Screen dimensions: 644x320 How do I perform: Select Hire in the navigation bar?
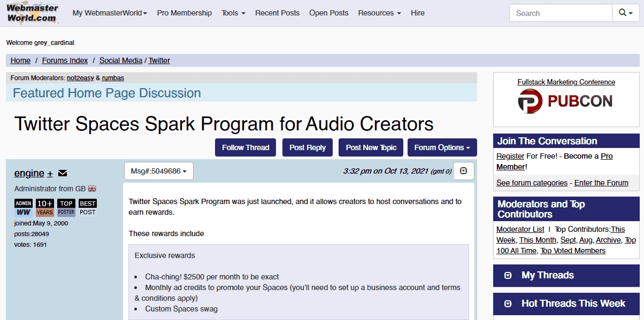(418, 13)
